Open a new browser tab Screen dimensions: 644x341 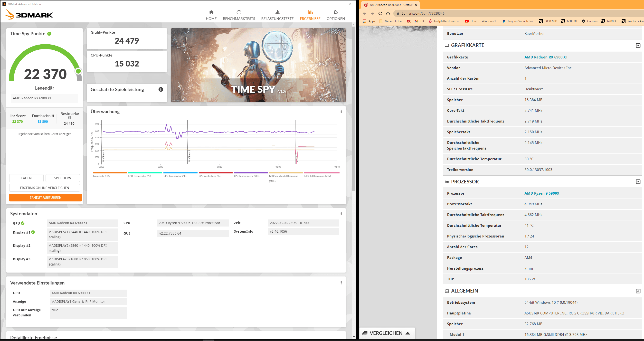coord(425,5)
